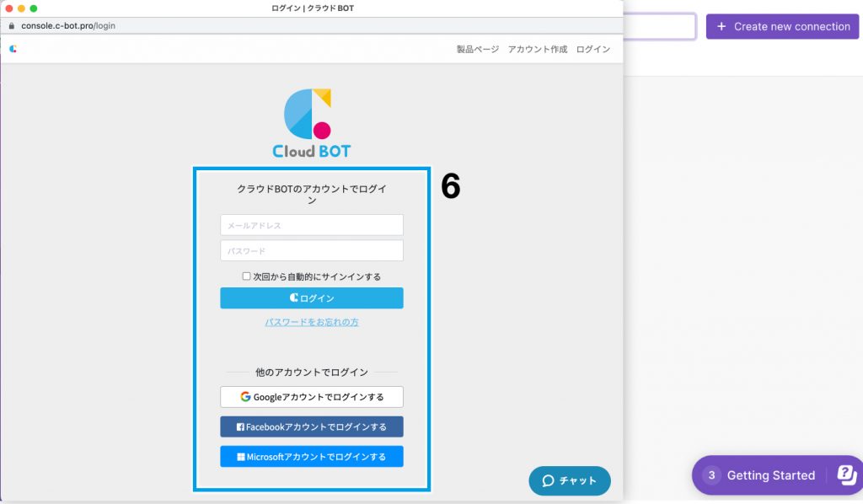This screenshot has width=863, height=504.
Task: Click the 他のアカウントでログイン label
Action: (312, 372)
